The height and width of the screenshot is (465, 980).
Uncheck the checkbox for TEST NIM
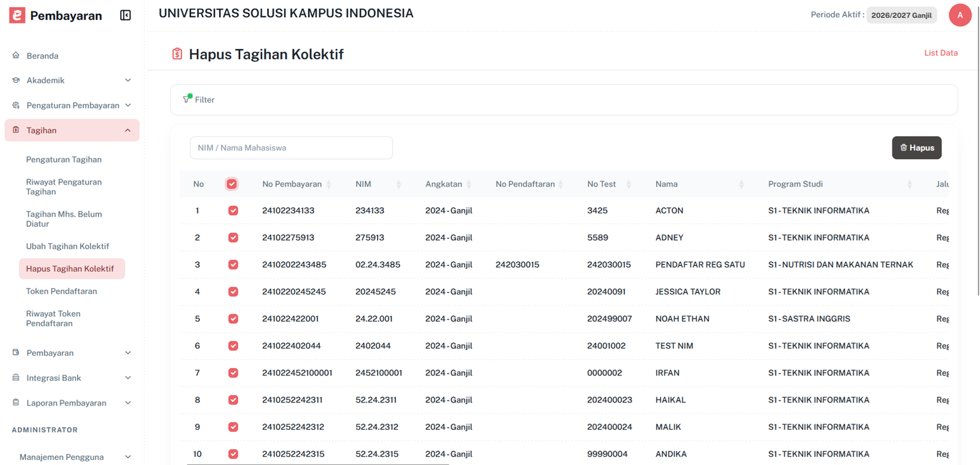pos(233,346)
